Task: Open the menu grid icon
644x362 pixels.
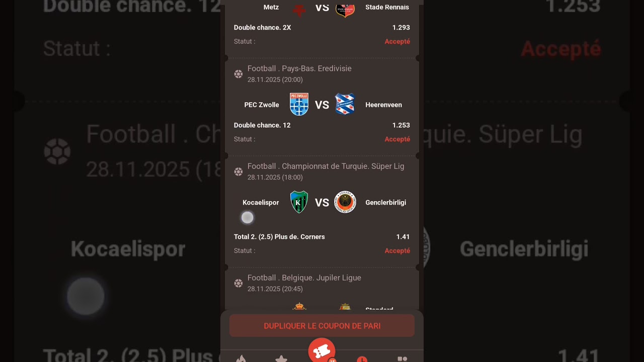Action: coord(402,359)
